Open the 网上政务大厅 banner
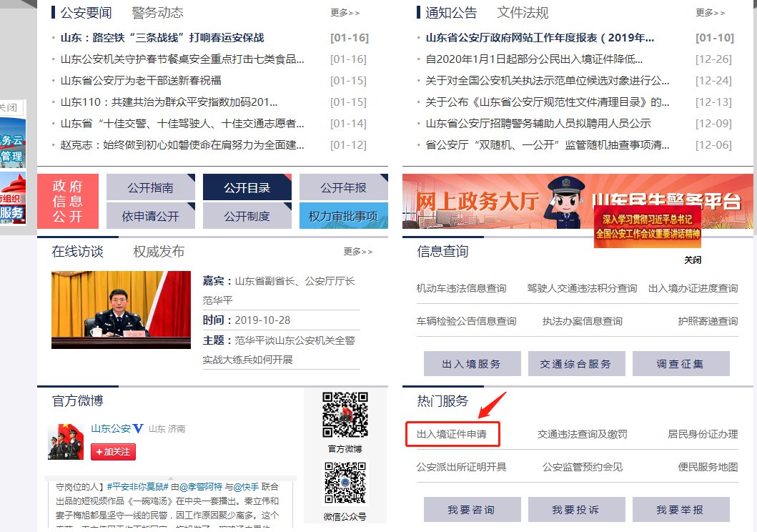Screen dimensions: 757x532 (478, 202)
